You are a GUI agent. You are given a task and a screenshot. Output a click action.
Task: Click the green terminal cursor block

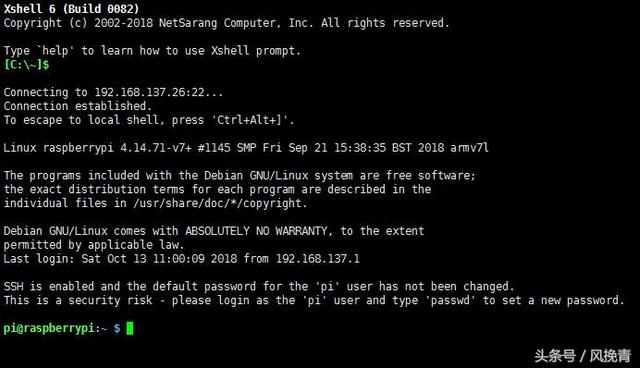(x=130, y=328)
